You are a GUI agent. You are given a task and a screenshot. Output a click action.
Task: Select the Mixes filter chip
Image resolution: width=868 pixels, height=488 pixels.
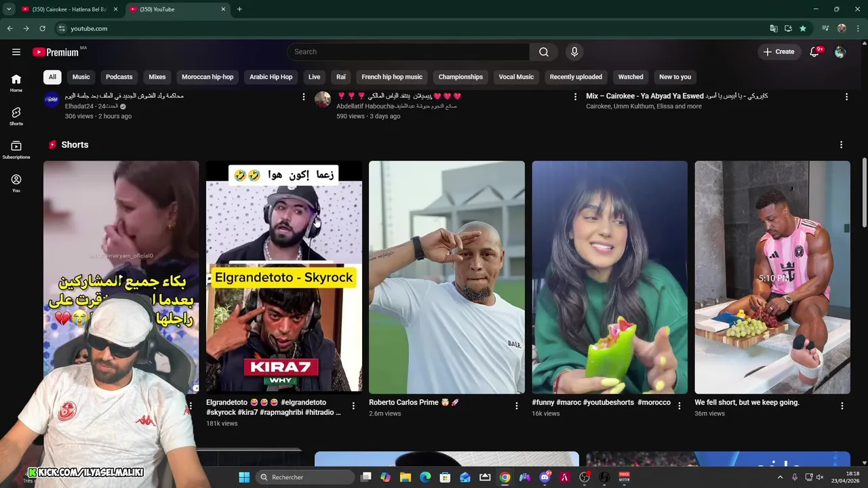click(157, 77)
